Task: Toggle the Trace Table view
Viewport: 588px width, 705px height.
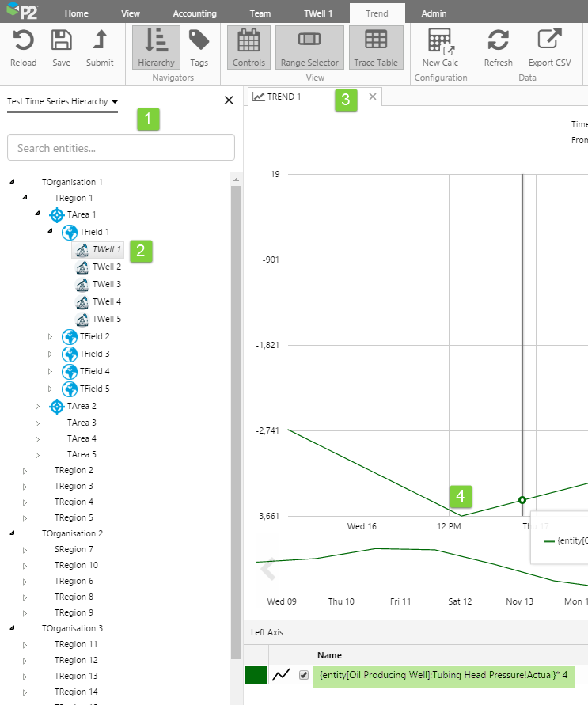Action: pos(376,47)
